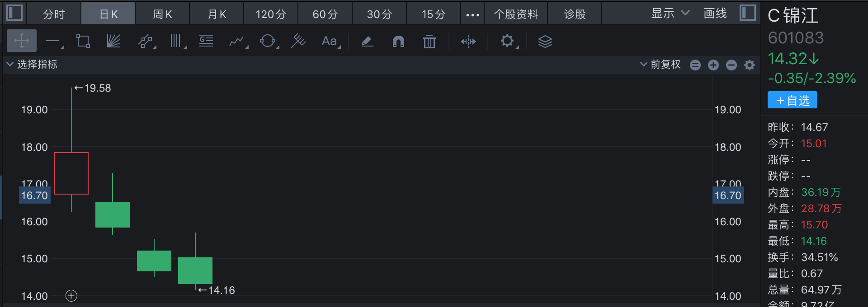Open the 前复权 adjustment dropdown
Image resolution: width=868 pixels, height=307 pixels.
(x=660, y=65)
